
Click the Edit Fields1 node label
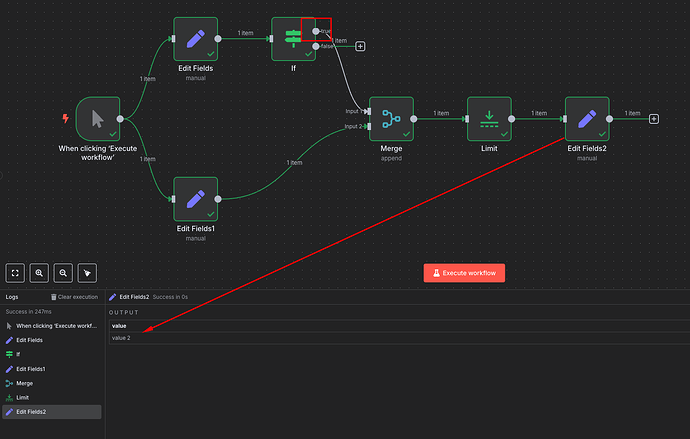pos(195,229)
